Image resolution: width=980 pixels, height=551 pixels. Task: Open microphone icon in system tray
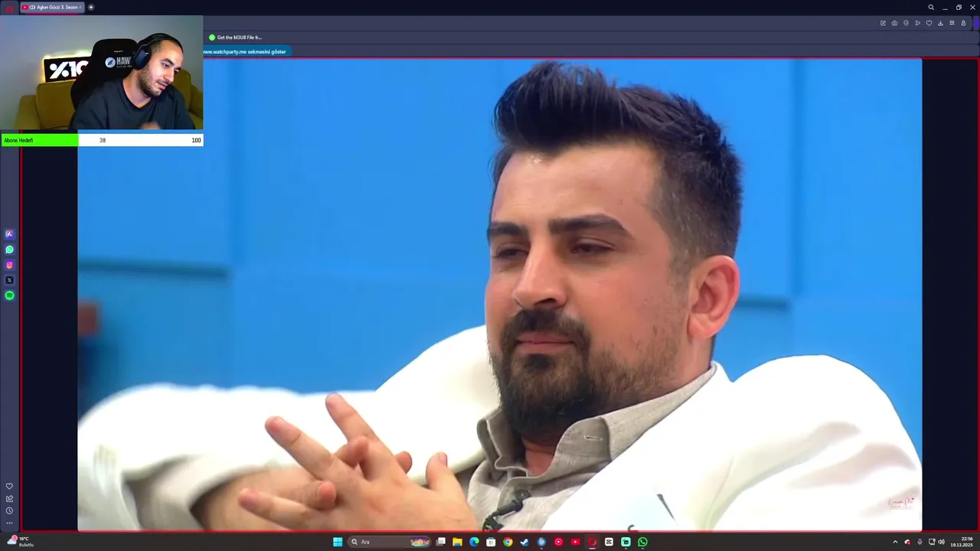click(x=920, y=542)
